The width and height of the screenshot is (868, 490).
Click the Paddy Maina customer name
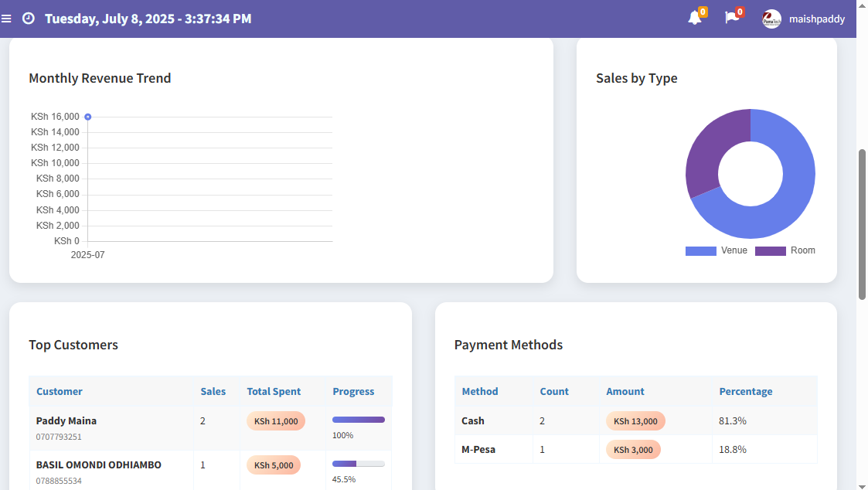click(x=66, y=420)
